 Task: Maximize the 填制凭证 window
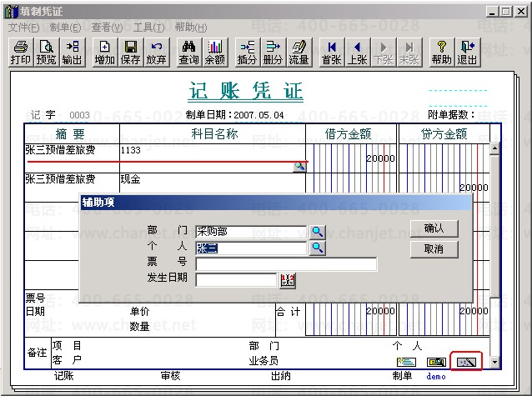tap(506, 12)
